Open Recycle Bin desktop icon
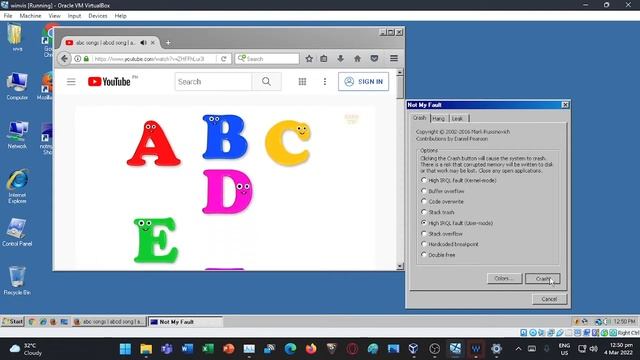The width and height of the screenshot is (640, 360). click(x=17, y=281)
